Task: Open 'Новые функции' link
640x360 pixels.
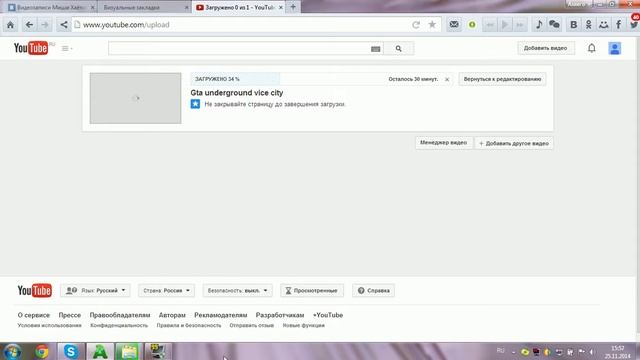Action: click(304, 325)
